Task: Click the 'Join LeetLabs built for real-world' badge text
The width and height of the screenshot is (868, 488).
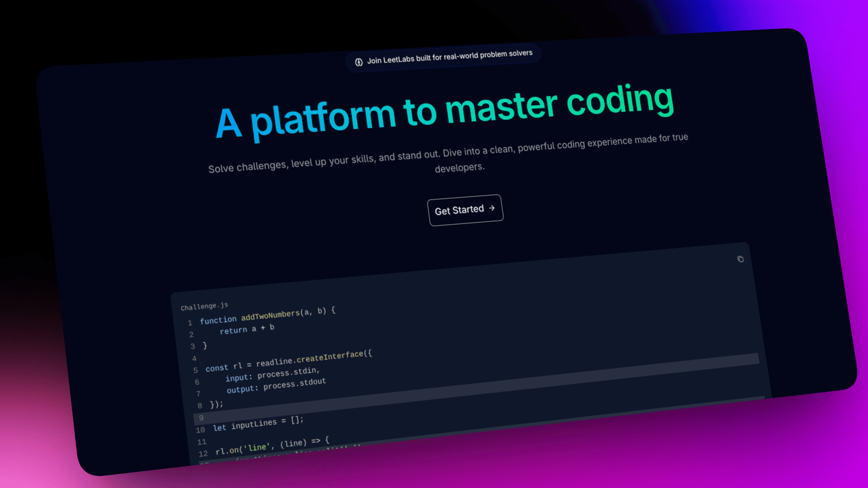Action: [x=449, y=57]
